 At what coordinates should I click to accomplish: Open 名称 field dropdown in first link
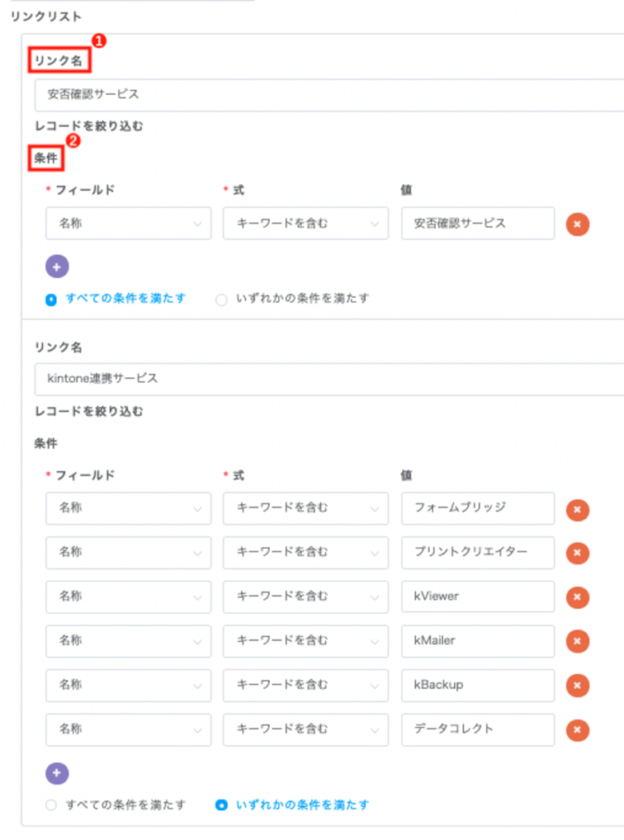128,223
